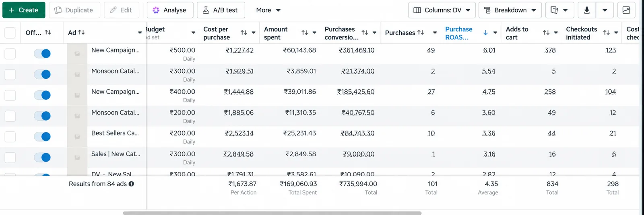Click the Purchase ROAS column header

click(458, 33)
